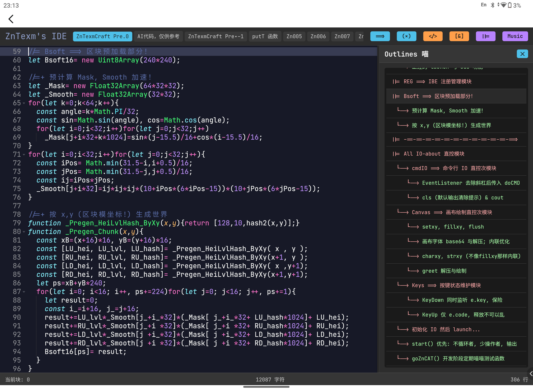Viewport: 533px width, 392px height.
Task: Tap the Wi-Fi status icon
Action: [x=503, y=5]
